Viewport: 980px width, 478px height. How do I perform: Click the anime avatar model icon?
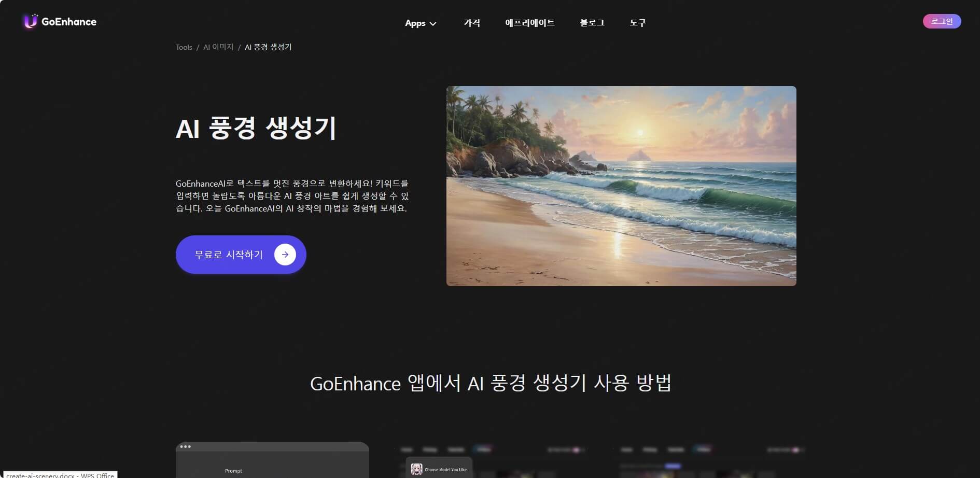416,469
